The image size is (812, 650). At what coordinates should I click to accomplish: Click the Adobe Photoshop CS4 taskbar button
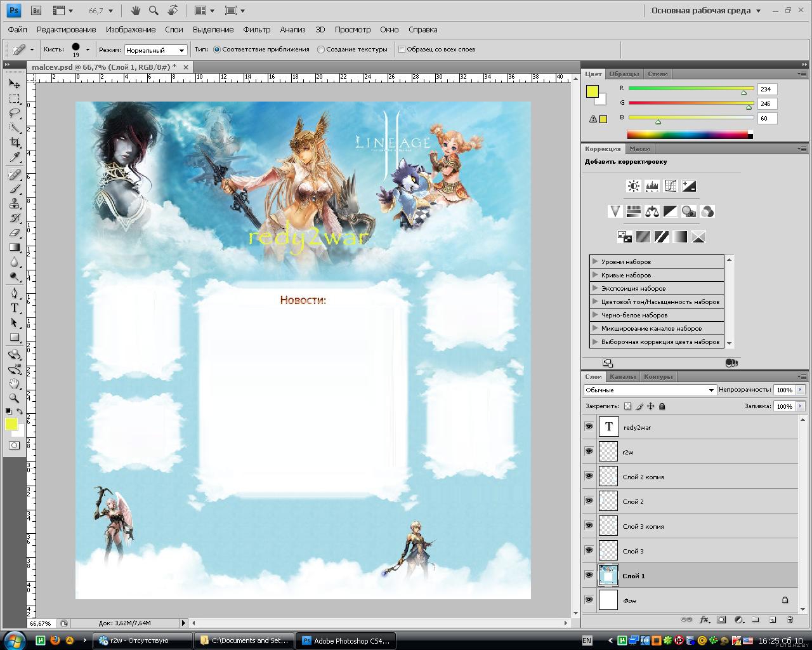(346, 640)
